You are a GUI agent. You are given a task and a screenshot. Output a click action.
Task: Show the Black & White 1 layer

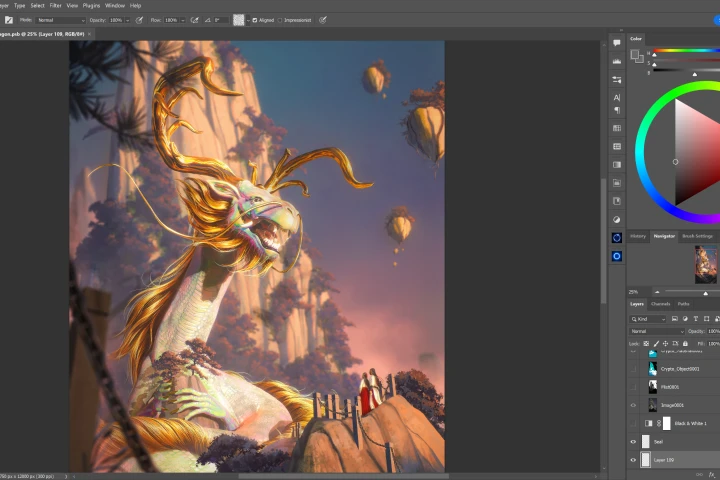[633, 424]
